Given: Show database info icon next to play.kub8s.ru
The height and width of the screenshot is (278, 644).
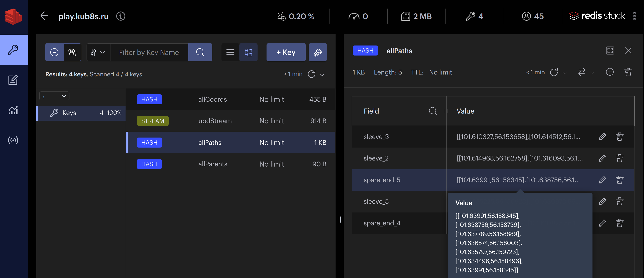Looking at the screenshot, I should [121, 16].
